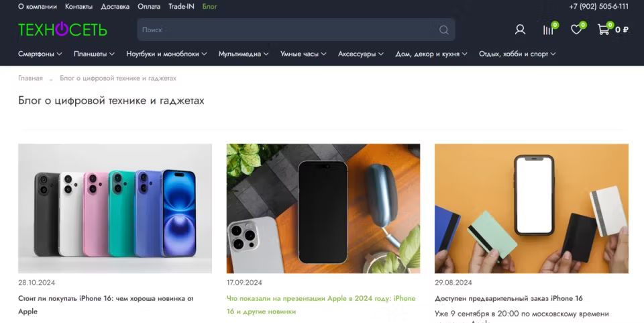Call the +7 (902) 505-6-111 number link
644x323 pixels.
(598, 7)
